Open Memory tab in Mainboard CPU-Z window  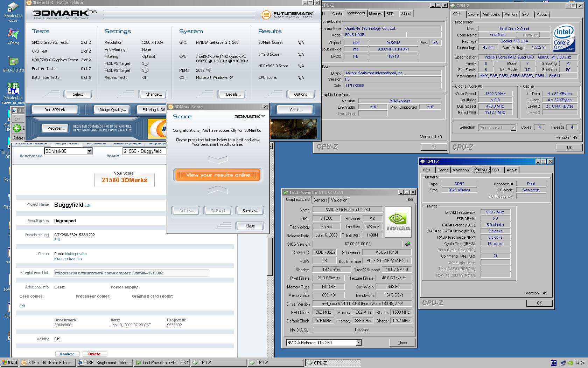375,14
